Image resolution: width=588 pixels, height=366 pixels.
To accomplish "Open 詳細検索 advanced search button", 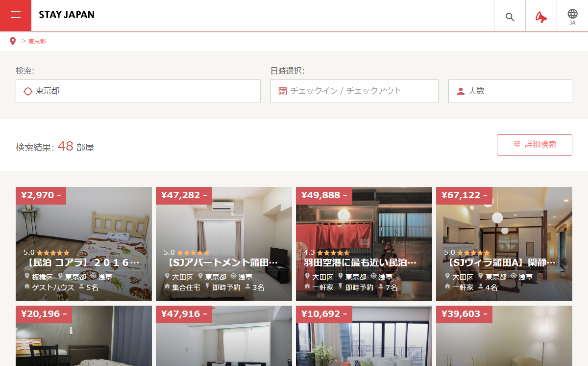I will click(535, 145).
